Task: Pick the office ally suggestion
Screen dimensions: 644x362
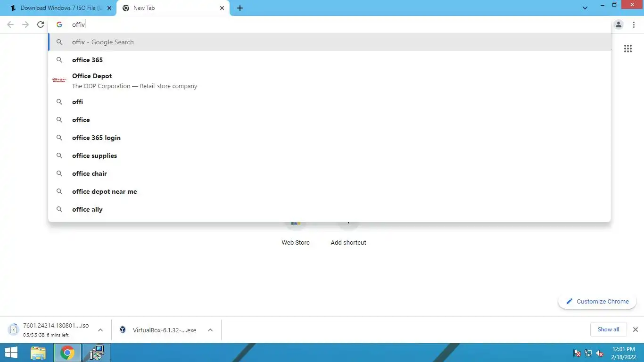Action: click(330, 209)
